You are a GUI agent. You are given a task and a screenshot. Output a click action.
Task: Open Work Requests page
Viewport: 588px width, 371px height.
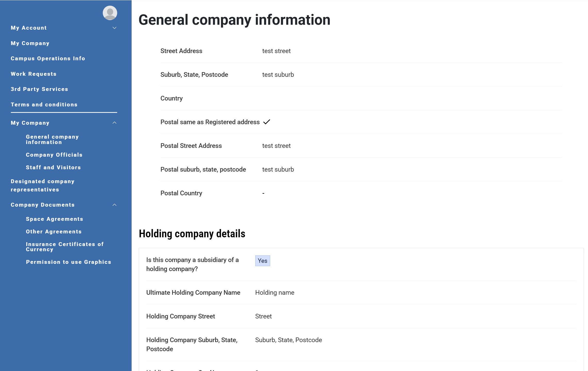point(33,74)
